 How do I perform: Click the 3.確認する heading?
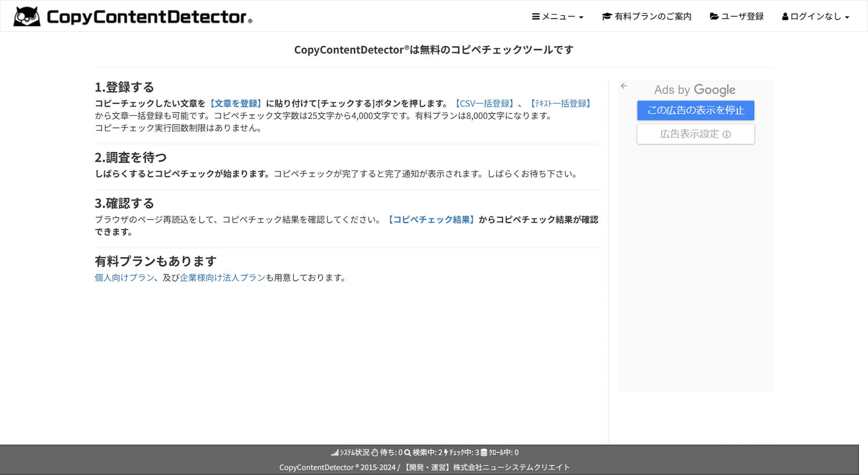click(x=124, y=204)
